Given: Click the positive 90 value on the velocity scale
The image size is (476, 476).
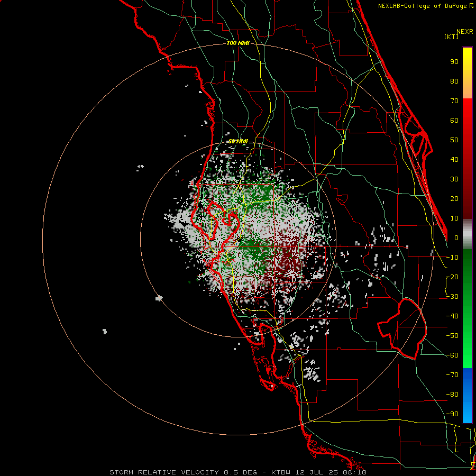Looking at the screenshot, I should pos(454,62).
